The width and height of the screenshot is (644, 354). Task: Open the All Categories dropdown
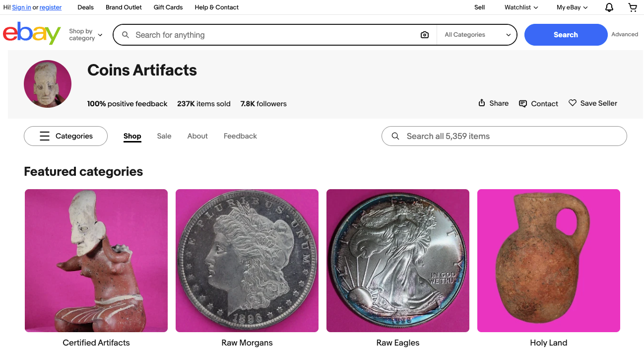tap(476, 35)
